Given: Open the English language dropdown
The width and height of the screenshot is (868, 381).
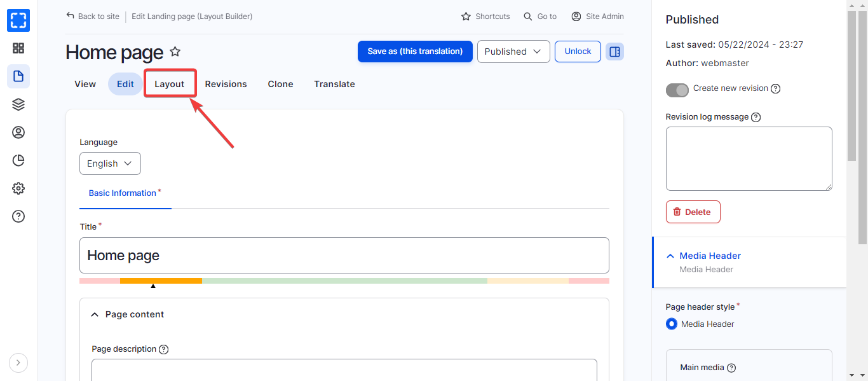Looking at the screenshot, I should [110, 163].
